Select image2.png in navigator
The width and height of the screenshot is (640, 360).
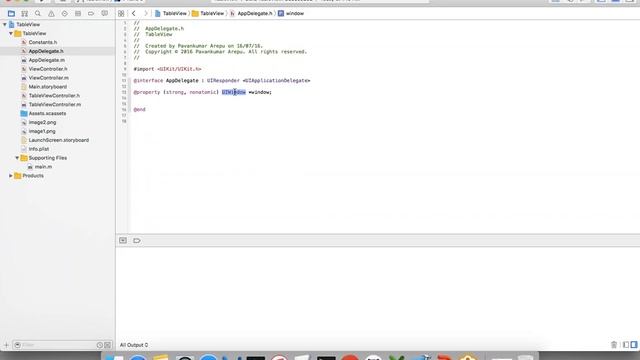(42, 122)
